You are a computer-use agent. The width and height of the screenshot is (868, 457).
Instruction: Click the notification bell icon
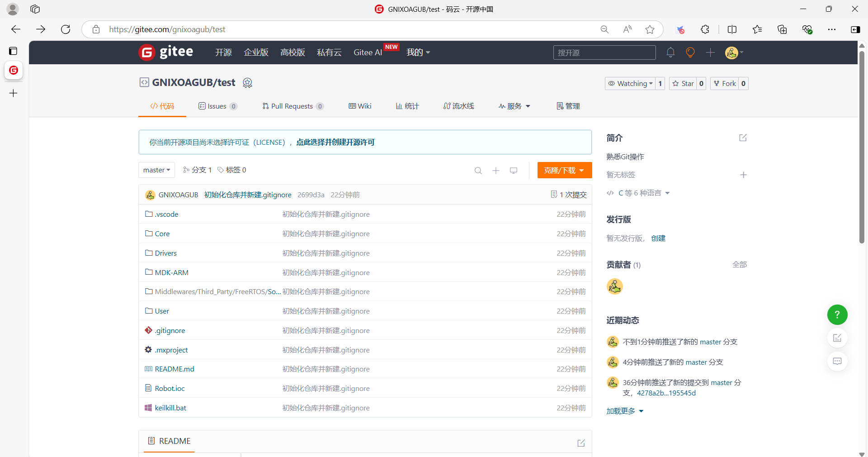pyautogui.click(x=670, y=52)
